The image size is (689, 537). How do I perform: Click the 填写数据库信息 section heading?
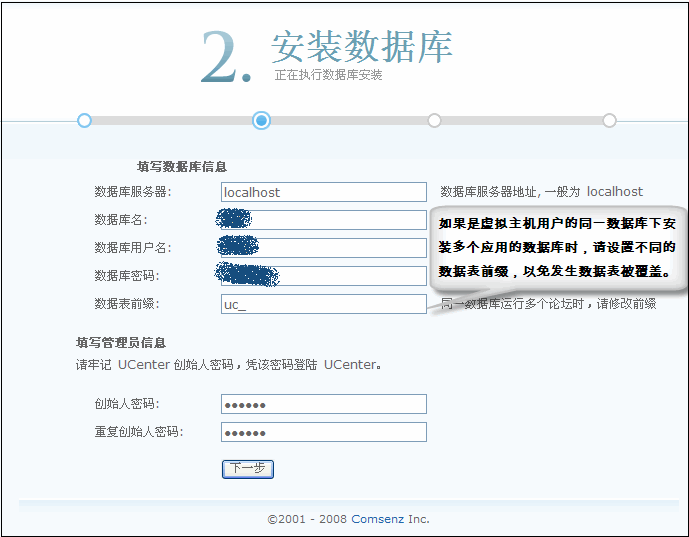[x=181, y=167]
